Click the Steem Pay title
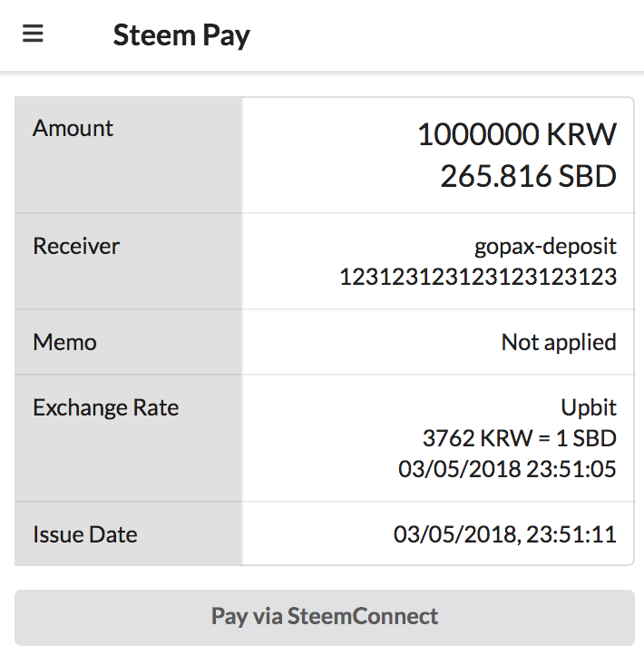 coord(181,35)
